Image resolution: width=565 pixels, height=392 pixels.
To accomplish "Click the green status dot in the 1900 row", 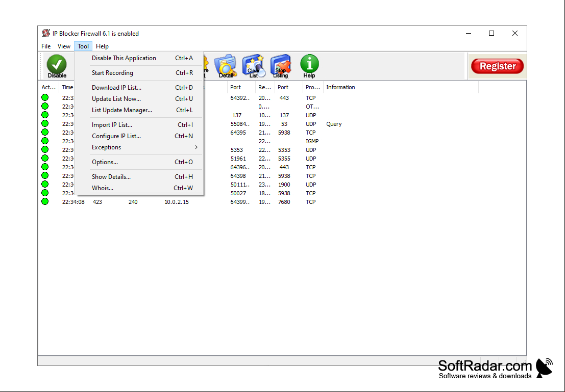I will [45, 185].
